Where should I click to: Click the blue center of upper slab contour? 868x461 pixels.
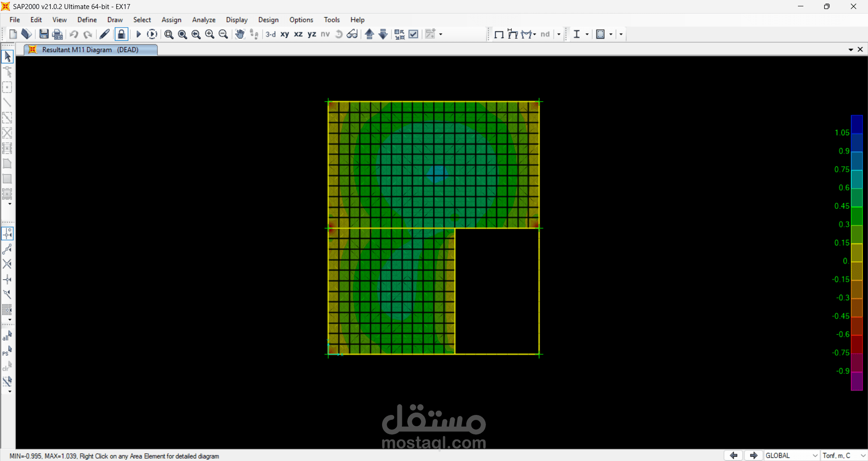[x=437, y=174]
